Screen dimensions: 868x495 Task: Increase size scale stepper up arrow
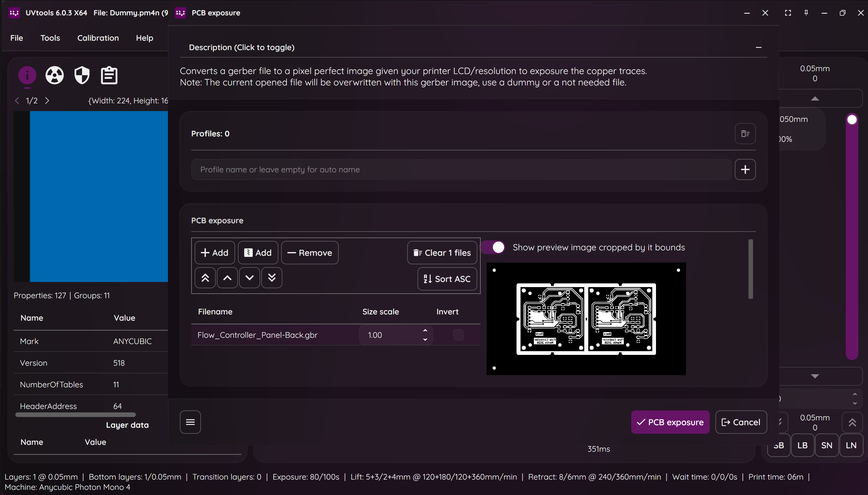(x=425, y=330)
